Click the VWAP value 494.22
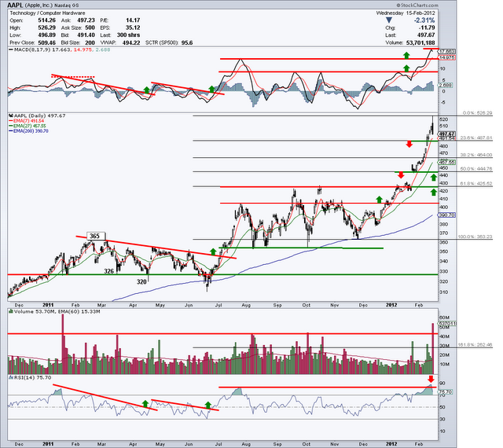The image size is (503, 448). [131, 42]
